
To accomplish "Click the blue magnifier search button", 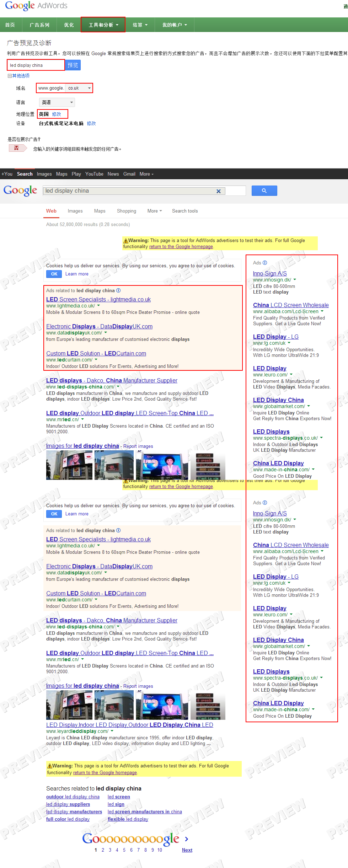I will (264, 191).
